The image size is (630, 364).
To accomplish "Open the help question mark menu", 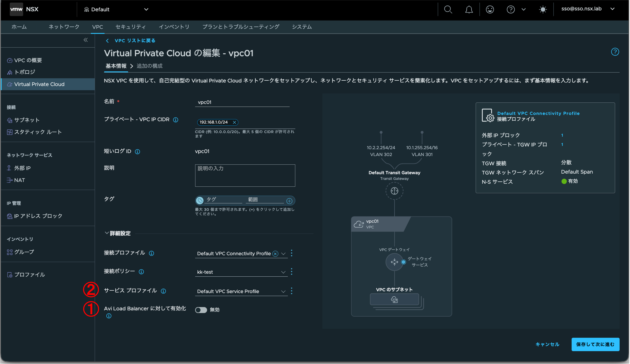I will tap(511, 9).
